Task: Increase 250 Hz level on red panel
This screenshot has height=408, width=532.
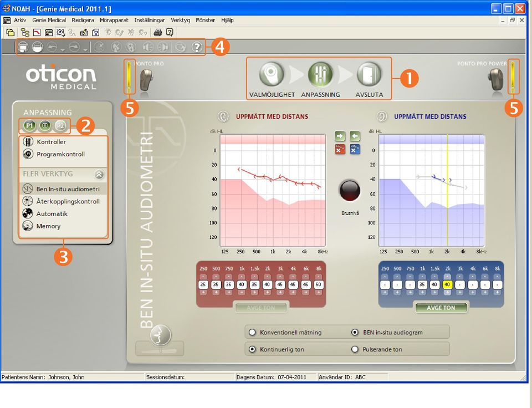Action: (x=203, y=292)
